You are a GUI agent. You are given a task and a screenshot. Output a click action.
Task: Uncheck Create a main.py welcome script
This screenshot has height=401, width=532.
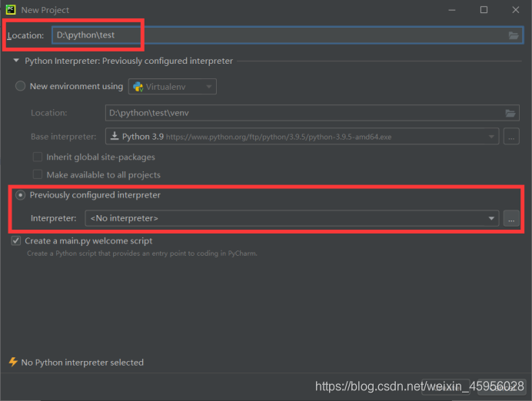pyautogui.click(x=16, y=240)
